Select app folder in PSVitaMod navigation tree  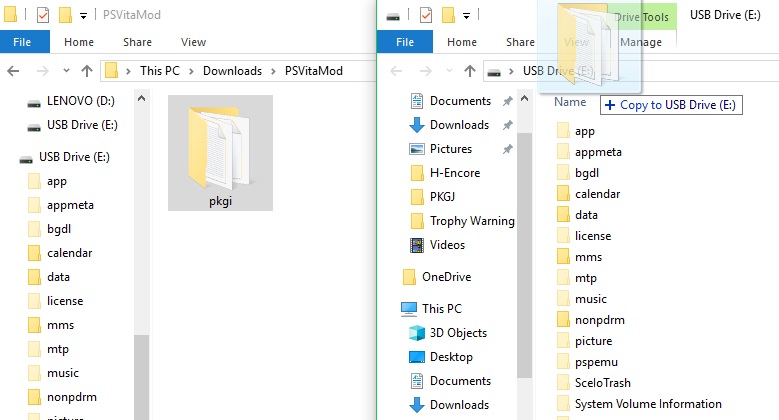[x=48, y=181]
